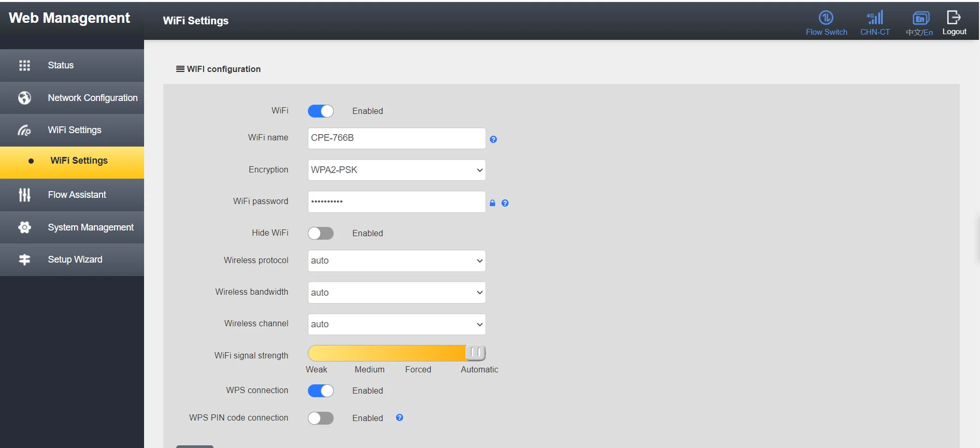Disable the WiFi toggle switch
Viewport: 980px width, 448px height.
[x=320, y=111]
